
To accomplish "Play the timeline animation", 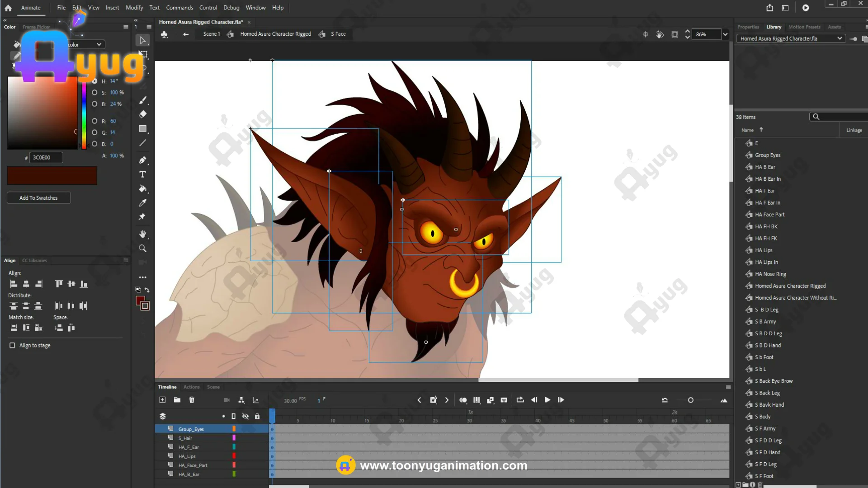I will point(547,400).
